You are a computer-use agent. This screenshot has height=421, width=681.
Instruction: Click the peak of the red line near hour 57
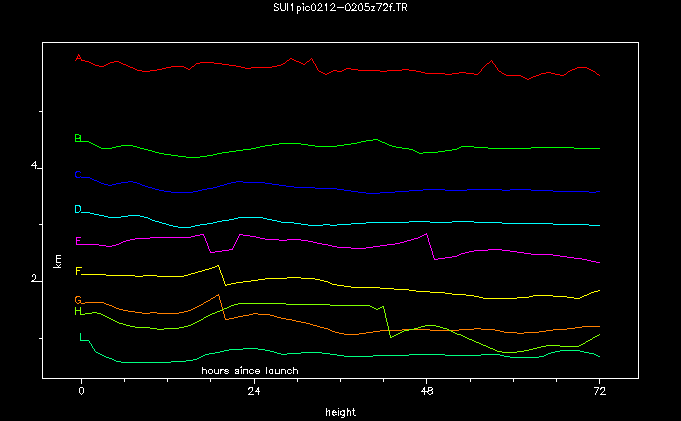pyautogui.click(x=492, y=61)
